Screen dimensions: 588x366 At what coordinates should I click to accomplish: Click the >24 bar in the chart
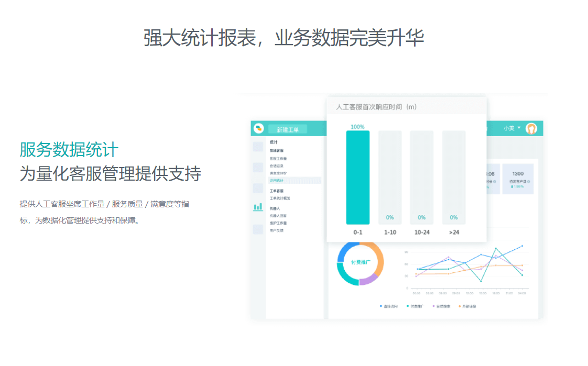click(x=454, y=177)
